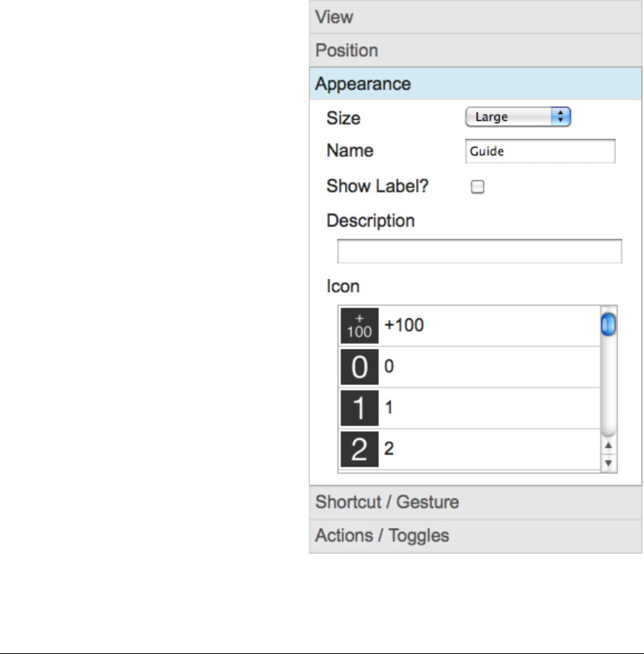Open the Actions / Toggles section
Screen dimensions: 644x654
475,536
